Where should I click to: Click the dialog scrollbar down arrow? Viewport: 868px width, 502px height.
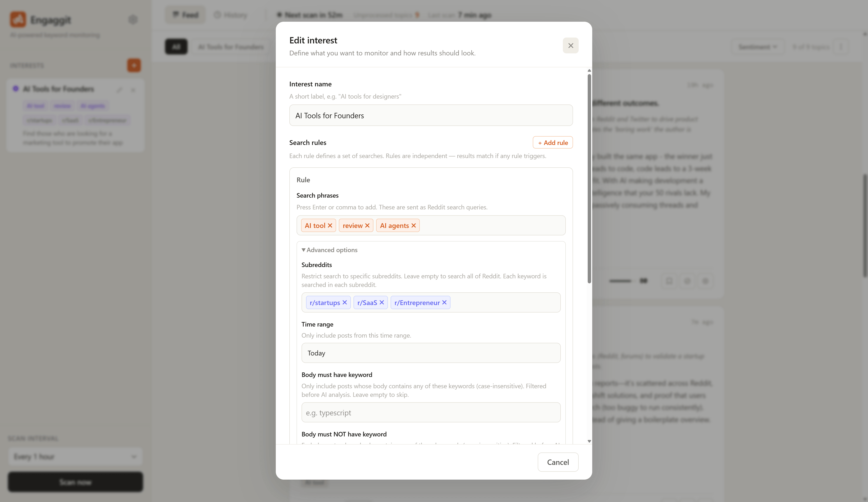tap(589, 441)
